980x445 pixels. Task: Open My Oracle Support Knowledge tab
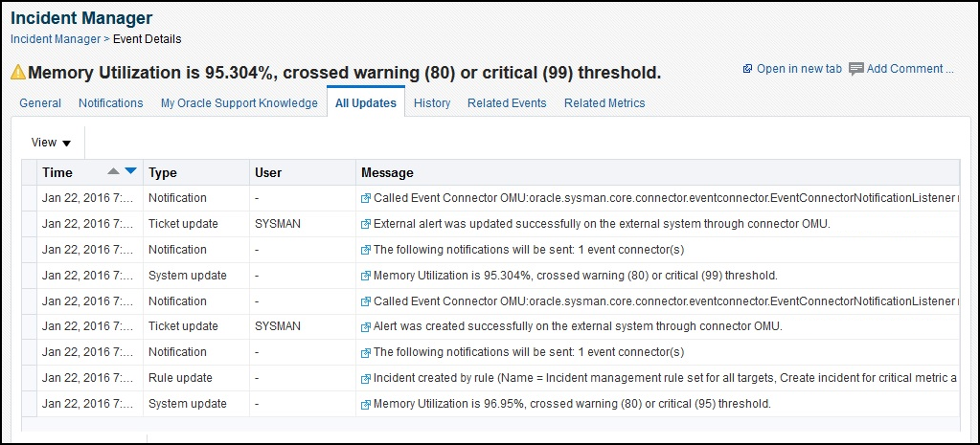click(239, 103)
